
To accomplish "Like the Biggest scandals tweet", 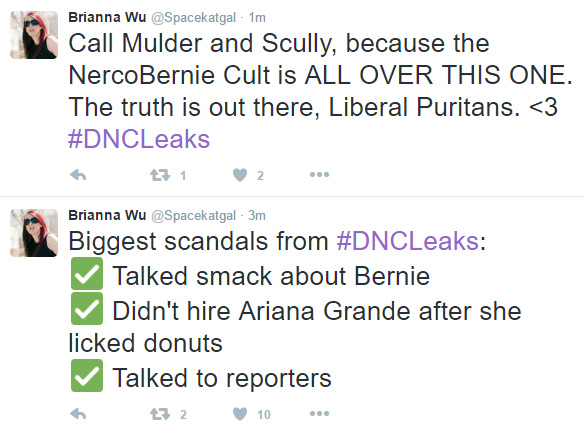I will click(240, 414).
